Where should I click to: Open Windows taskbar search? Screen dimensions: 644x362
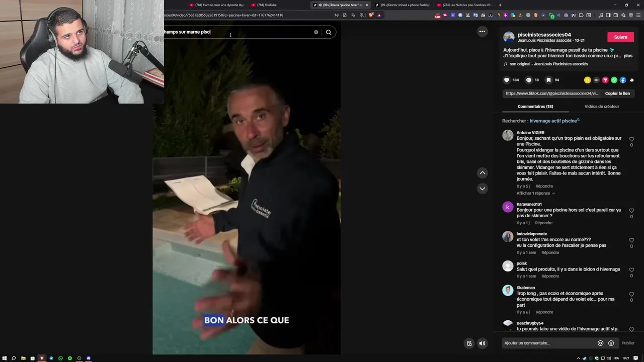click(x=14, y=358)
